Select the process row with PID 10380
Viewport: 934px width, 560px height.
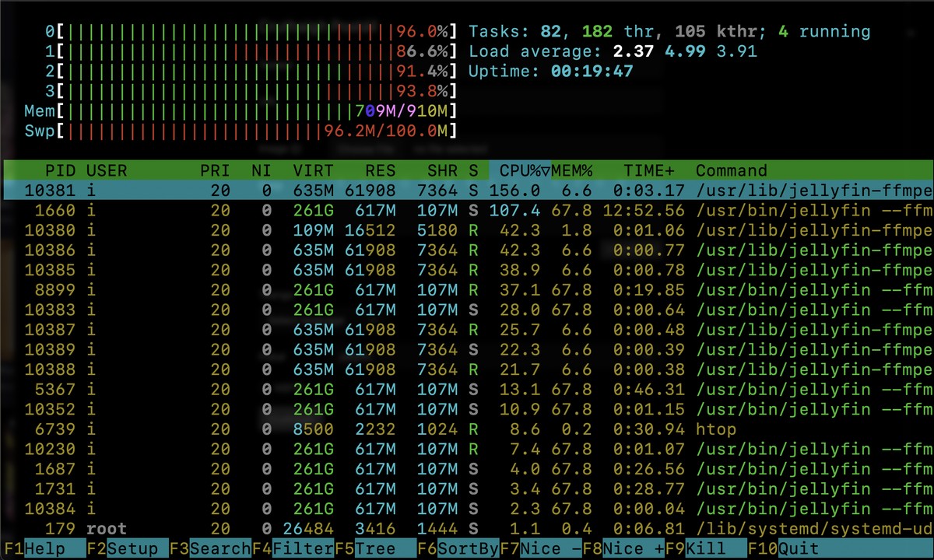tap(467, 230)
